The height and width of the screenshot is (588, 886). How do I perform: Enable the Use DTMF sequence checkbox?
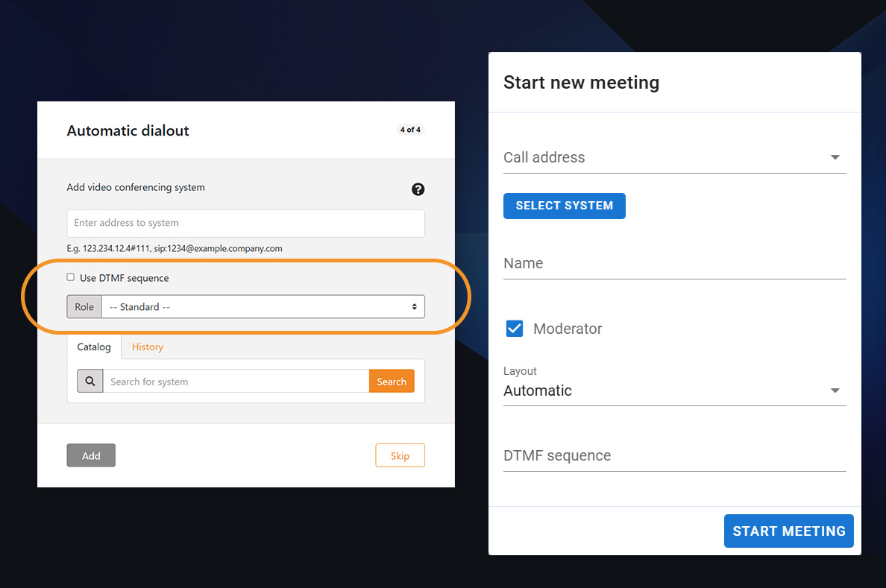71,277
